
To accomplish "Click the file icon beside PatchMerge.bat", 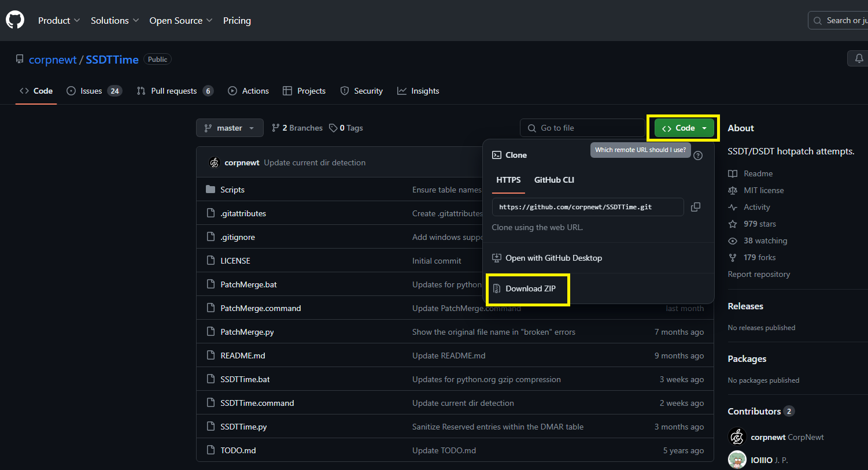I will pos(210,284).
